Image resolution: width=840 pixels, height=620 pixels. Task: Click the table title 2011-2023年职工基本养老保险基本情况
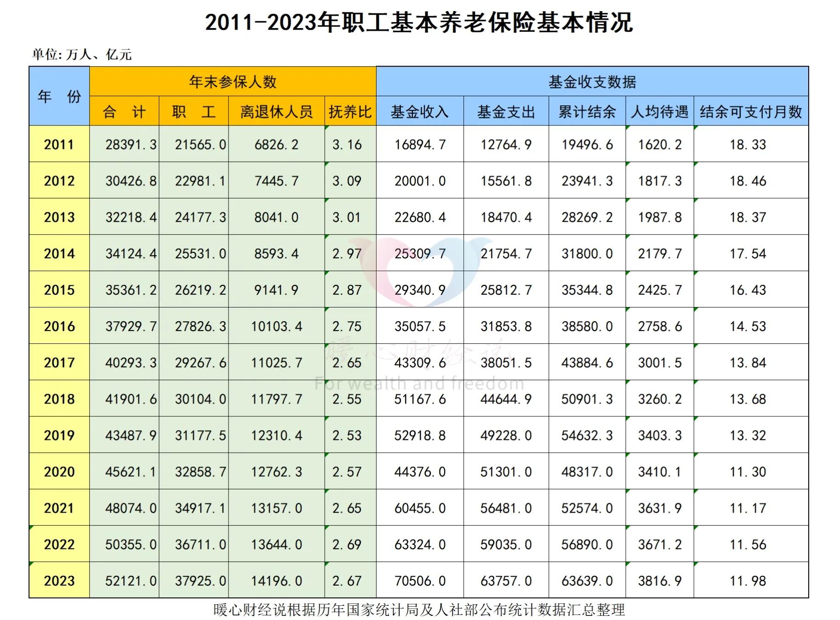[x=419, y=22]
